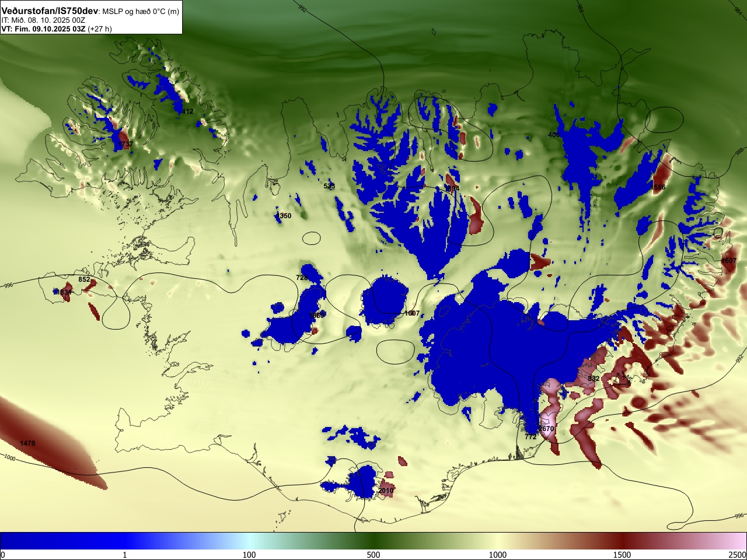
Task: Click the 1607 label beside the central round glacier
Action: pos(412,313)
